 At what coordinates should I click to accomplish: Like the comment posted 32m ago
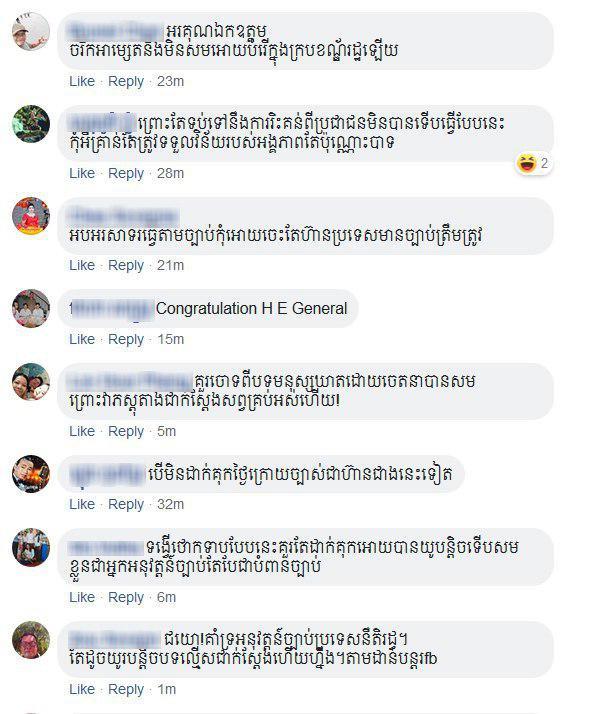[x=82, y=504]
